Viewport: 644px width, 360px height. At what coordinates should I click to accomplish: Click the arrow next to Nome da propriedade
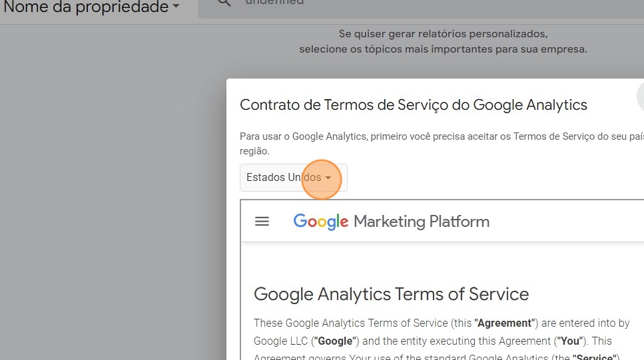click(x=176, y=7)
